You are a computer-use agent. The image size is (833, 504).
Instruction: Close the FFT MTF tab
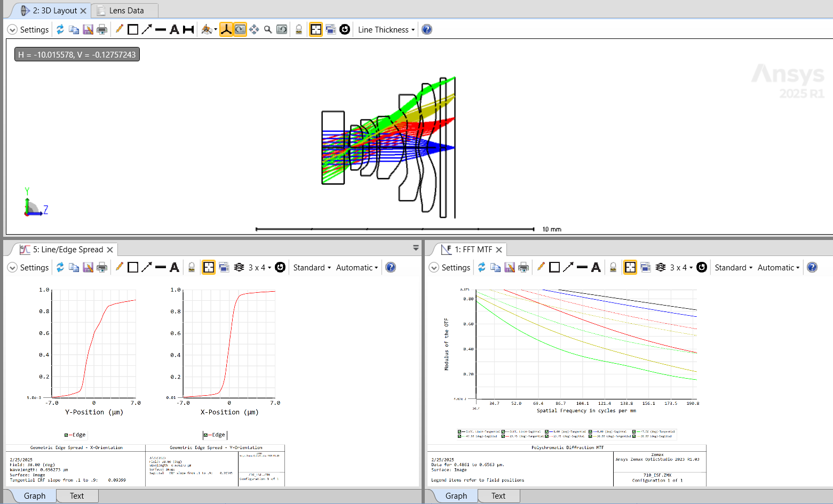pyautogui.click(x=499, y=250)
